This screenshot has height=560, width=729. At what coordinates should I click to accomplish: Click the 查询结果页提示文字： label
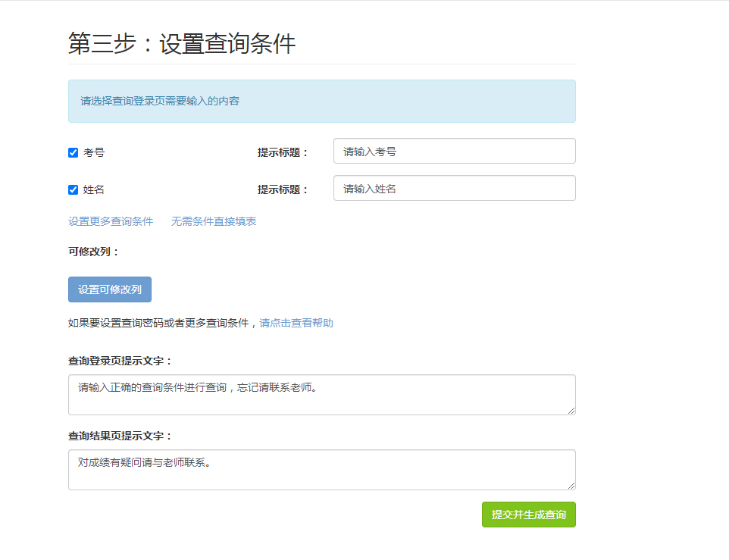pyautogui.click(x=121, y=436)
